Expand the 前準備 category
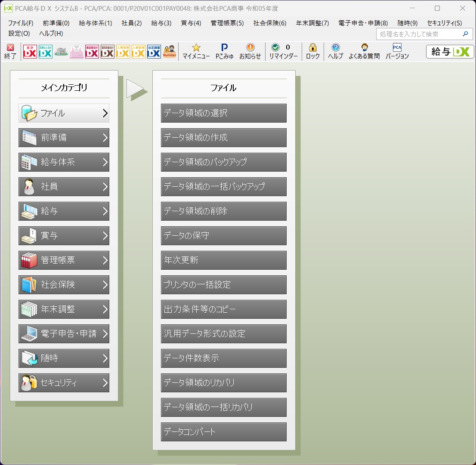This screenshot has height=465, width=476. [x=64, y=138]
